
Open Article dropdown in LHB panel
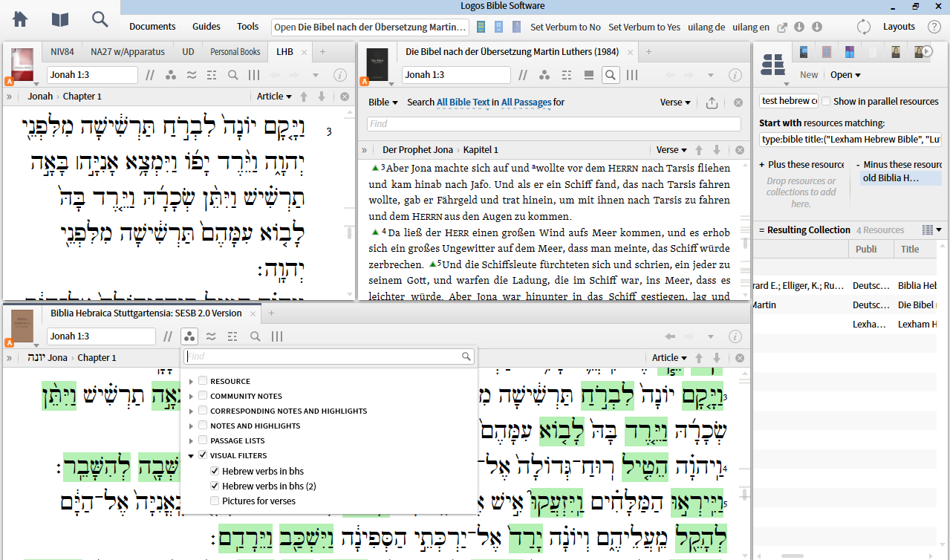[274, 97]
